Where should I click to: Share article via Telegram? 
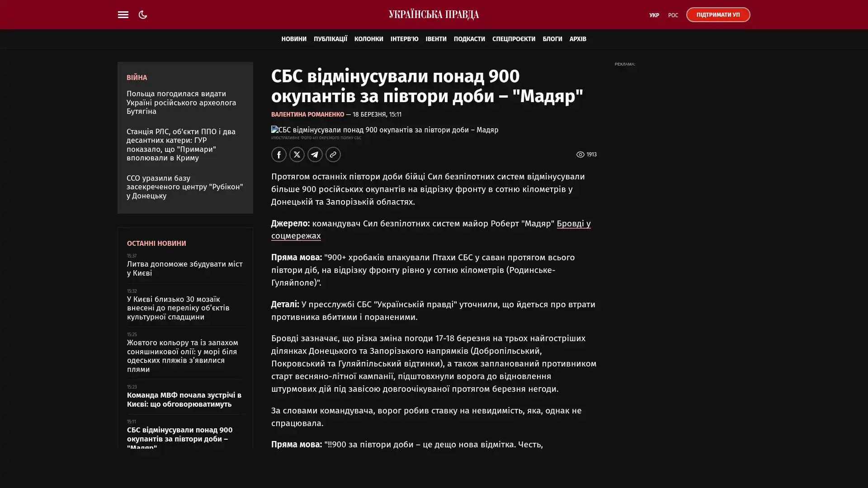pyautogui.click(x=315, y=155)
